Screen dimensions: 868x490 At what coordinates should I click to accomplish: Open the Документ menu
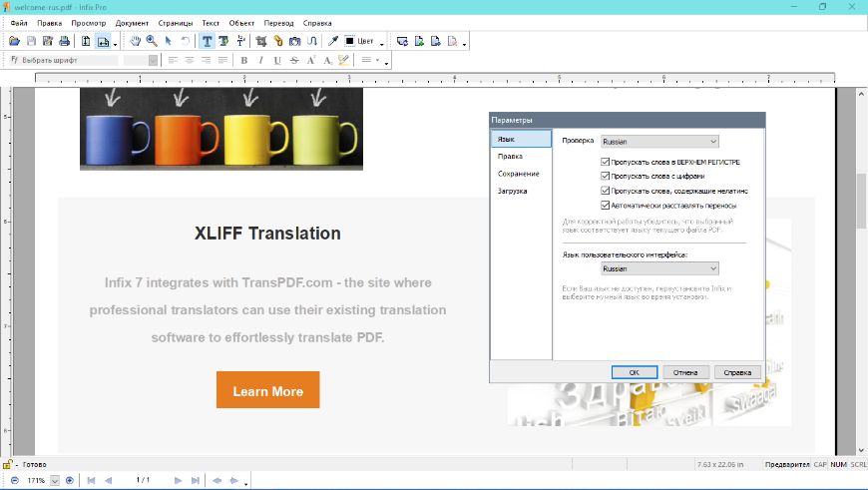pos(132,23)
